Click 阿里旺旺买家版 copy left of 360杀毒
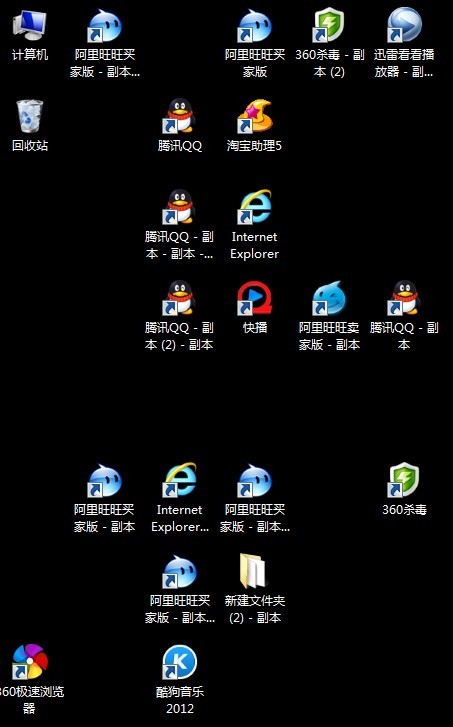 (255, 498)
